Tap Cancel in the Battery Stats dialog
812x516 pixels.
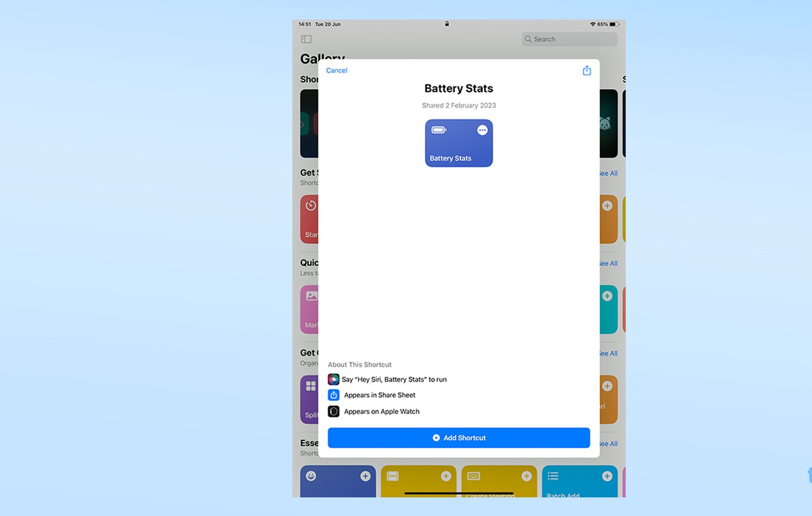pyautogui.click(x=336, y=70)
